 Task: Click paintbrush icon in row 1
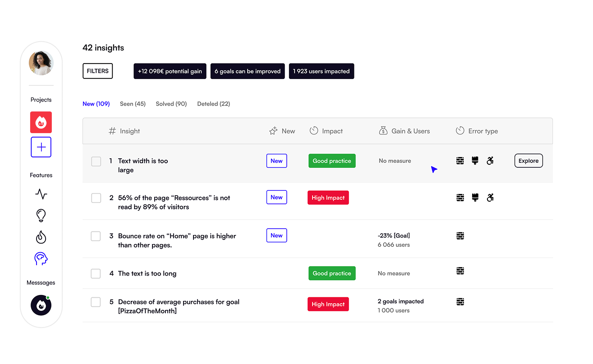475,161
